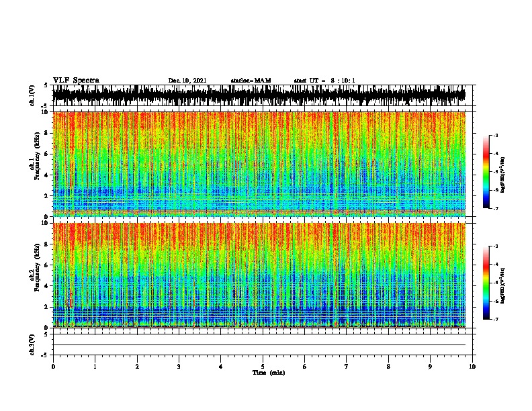Select the "start UT = 8:10:1" text

point(324,81)
